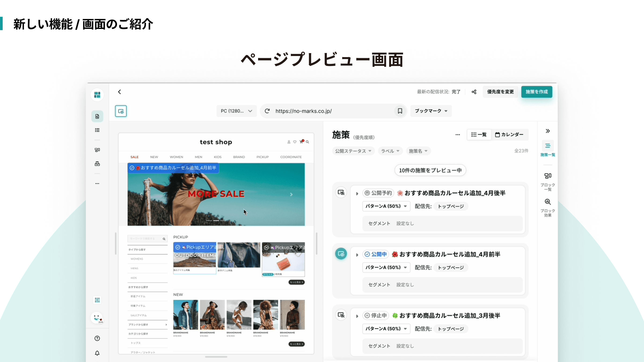The width and height of the screenshot is (644, 362).
Task: Open the ラベル filter dropdown
Action: [390, 151]
